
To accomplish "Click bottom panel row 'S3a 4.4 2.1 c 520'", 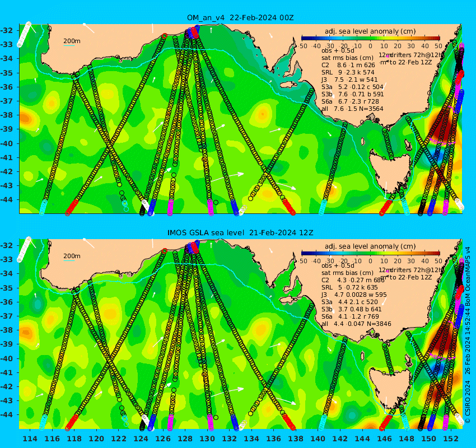I will point(349,302).
